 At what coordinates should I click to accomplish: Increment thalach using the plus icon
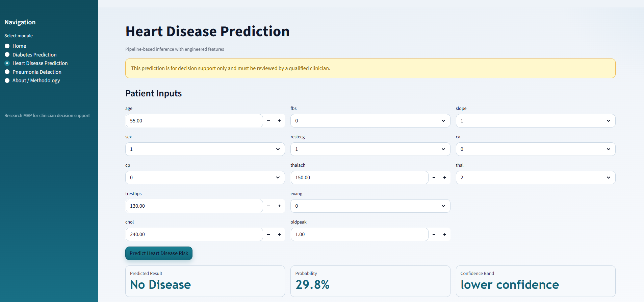click(x=445, y=178)
